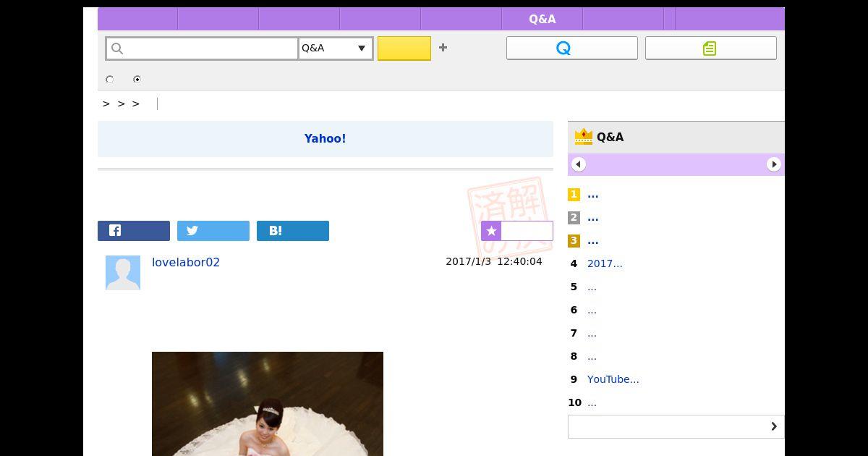The height and width of the screenshot is (456, 868).
Task: Select the first unselected radio button
Action: [x=110, y=80]
